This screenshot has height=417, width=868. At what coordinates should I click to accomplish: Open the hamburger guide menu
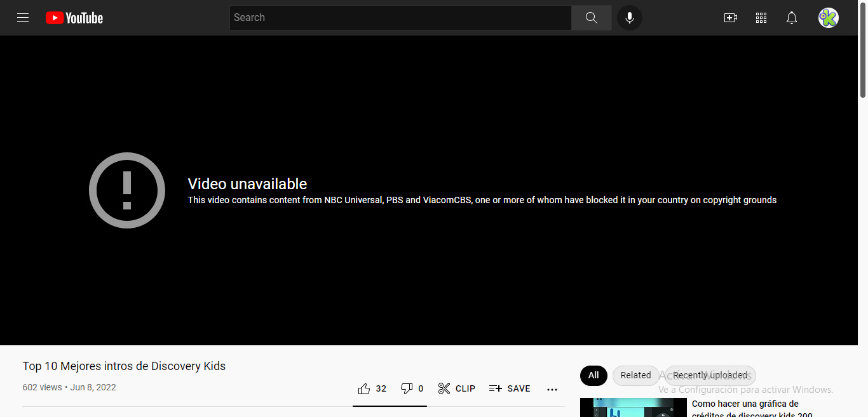click(23, 18)
